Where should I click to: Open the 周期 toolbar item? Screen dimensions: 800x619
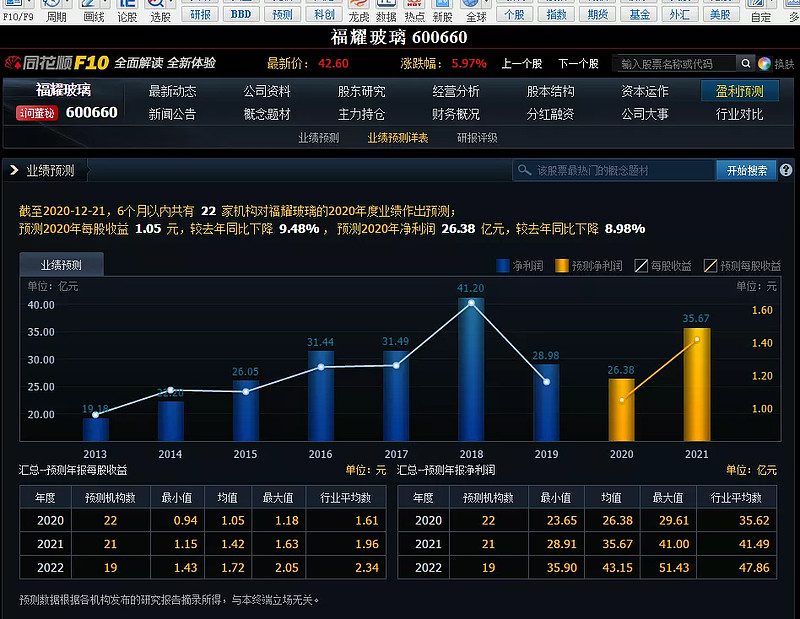coord(56,12)
